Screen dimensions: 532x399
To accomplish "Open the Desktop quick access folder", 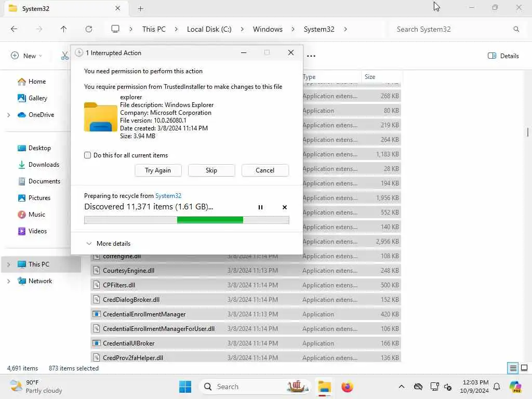I will (39, 148).
